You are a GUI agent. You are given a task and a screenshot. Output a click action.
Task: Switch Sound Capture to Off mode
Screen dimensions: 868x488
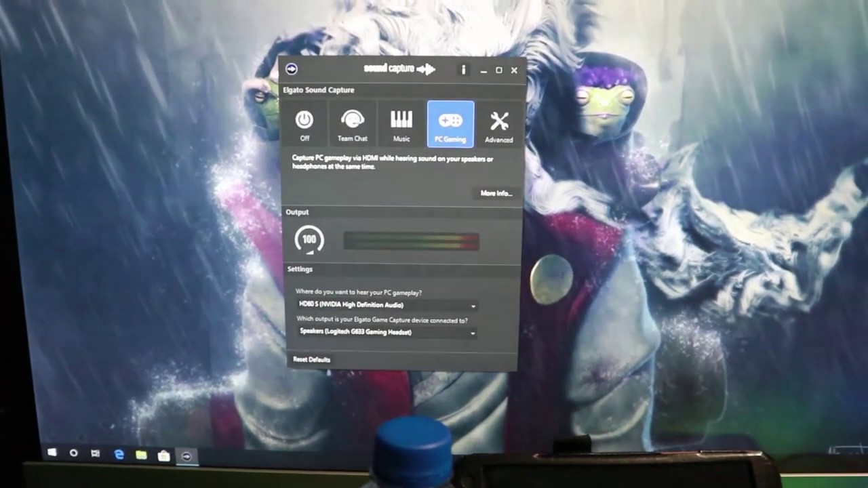pos(304,125)
